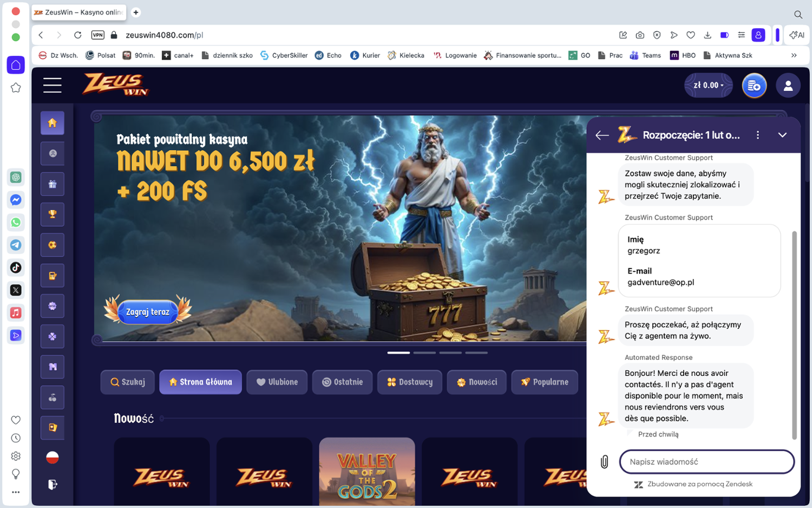
Task: Click the Zagraj teraz button
Action: [x=148, y=312]
